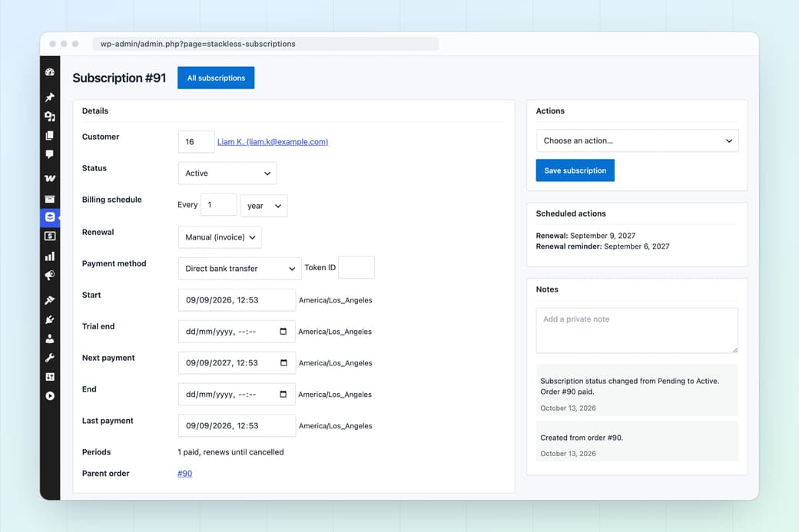Click the Subscription #91 heading
This screenshot has width=799, height=532.
click(119, 78)
